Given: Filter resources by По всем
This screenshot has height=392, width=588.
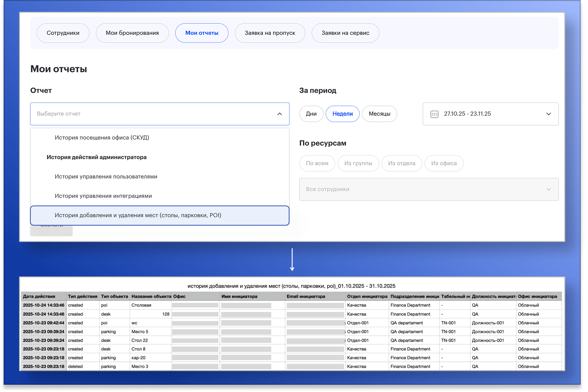Looking at the screenshot, I should click(x=317, y=163).
